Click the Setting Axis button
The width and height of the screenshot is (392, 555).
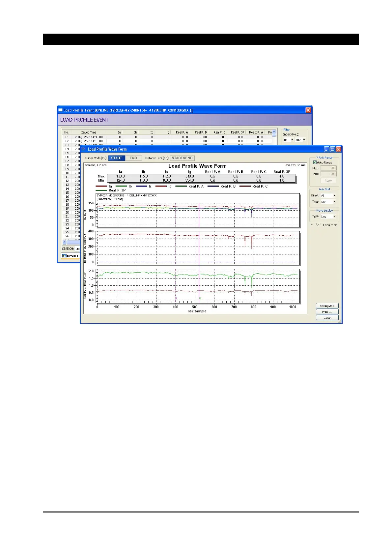click(327, 306)
